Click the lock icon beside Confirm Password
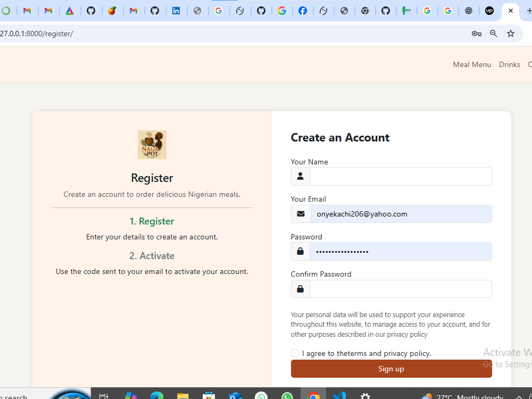The image size is (532, 399). 300,289
